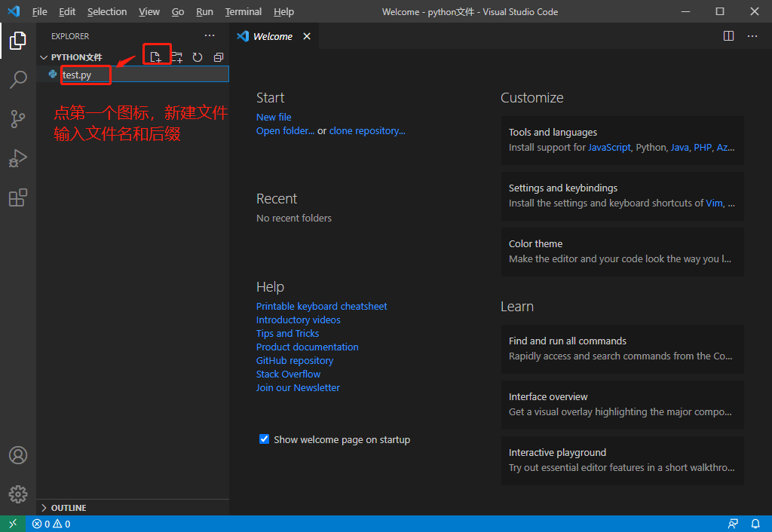Image resolution: width=772 pixels, height=532 pixels.
Task: Collapse all folders in Explorer
Action: pos(219,57)
